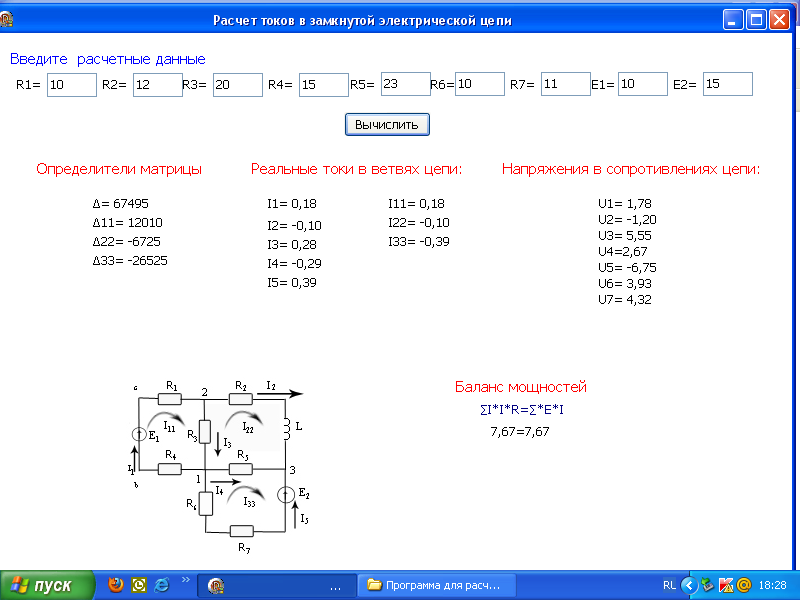This screenshot has height=600, width=800.
Task: Click the Определители матрицы heading
Action: (119, 169)
